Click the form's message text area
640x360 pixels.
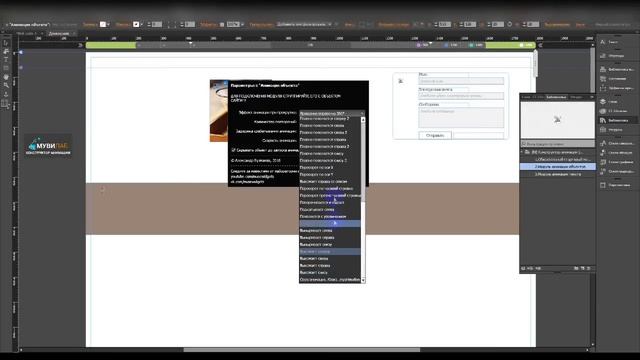(x=461, y=118)
